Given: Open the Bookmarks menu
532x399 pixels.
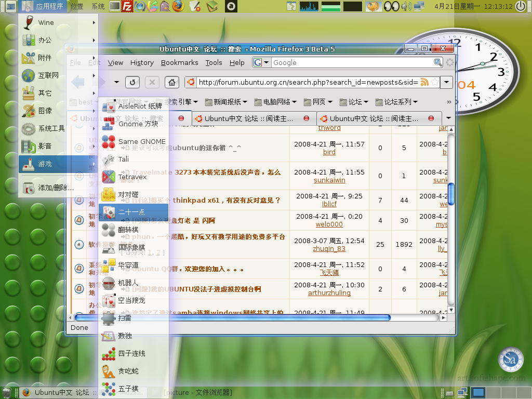Looking at the screenshot, I should pos(179,63).
